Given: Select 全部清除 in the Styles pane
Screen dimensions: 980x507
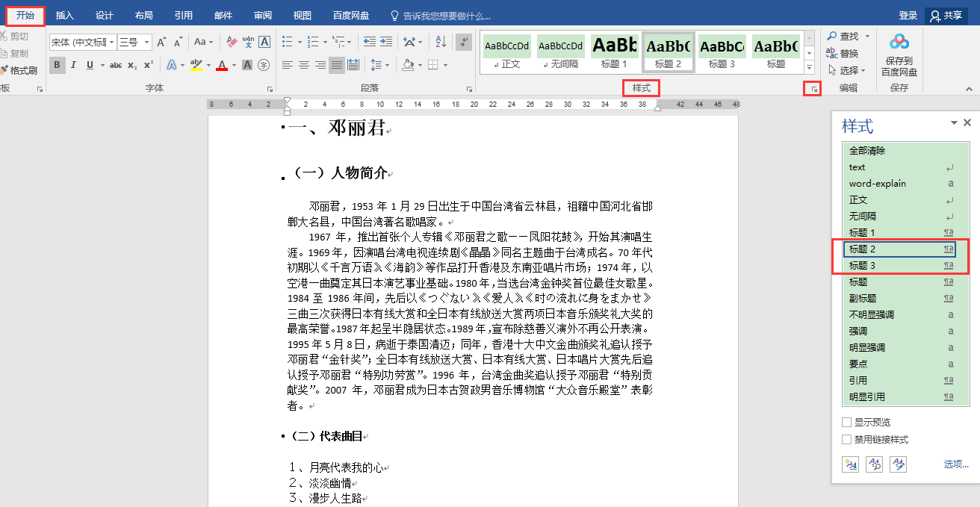Looking at the screenshot, I should pos(906,151).
